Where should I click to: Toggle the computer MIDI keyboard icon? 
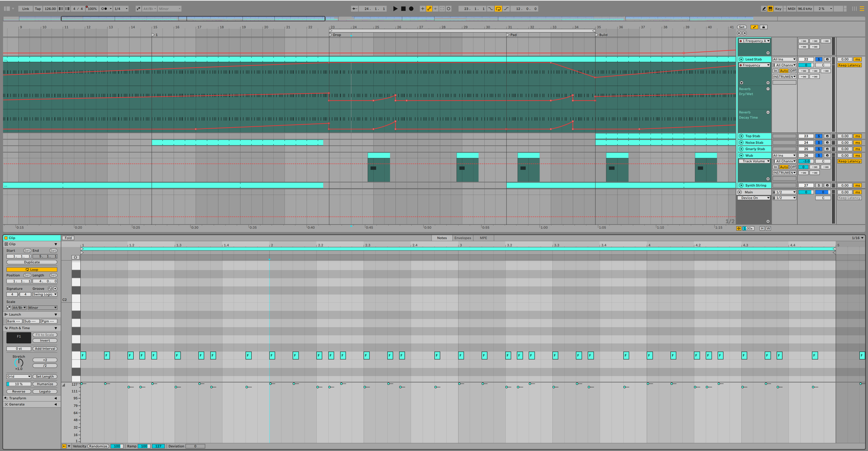[770, 9]
